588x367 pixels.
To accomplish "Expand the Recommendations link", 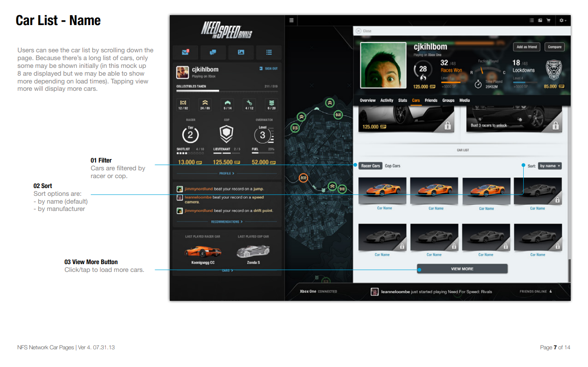I will coord(227,222).
